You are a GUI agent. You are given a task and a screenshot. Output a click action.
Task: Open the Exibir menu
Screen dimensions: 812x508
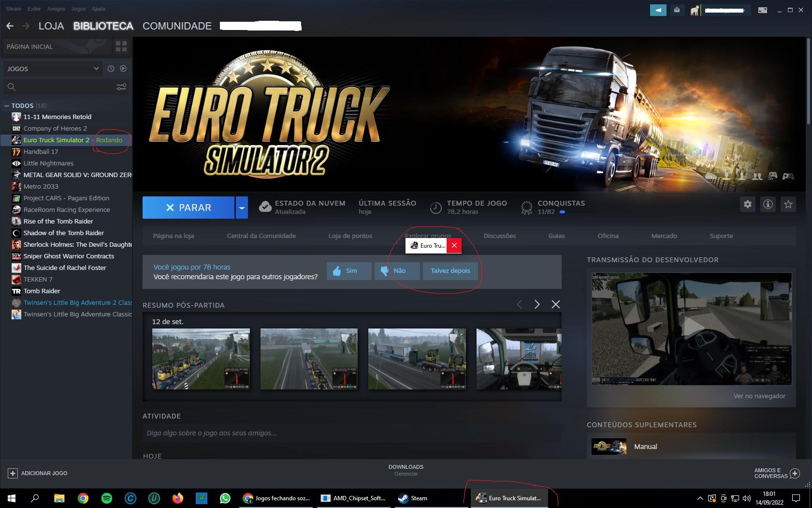pyautogui.click(x=34, y=9)
